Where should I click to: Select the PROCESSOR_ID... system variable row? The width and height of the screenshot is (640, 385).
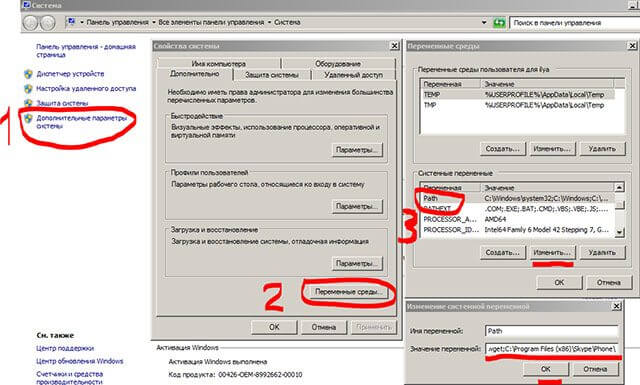[517, 230]
